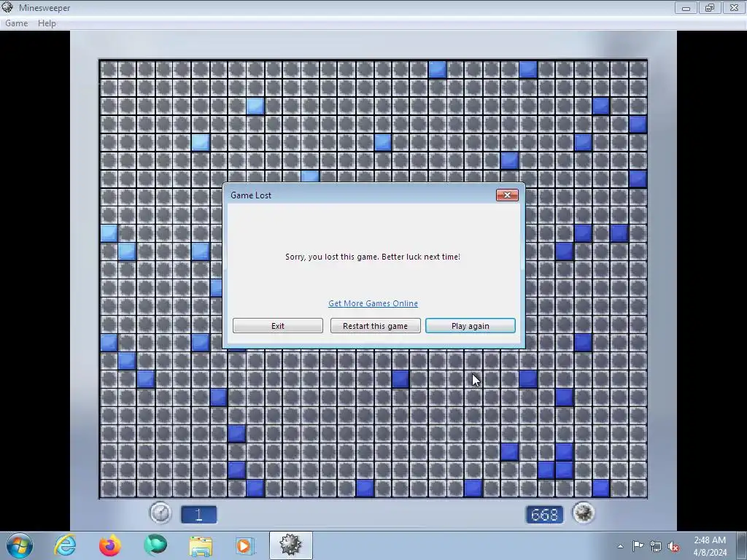Click the Minesweeper title bar mine icon
The width and height of the screenshot is (747, 560).
tap(7, 7)
